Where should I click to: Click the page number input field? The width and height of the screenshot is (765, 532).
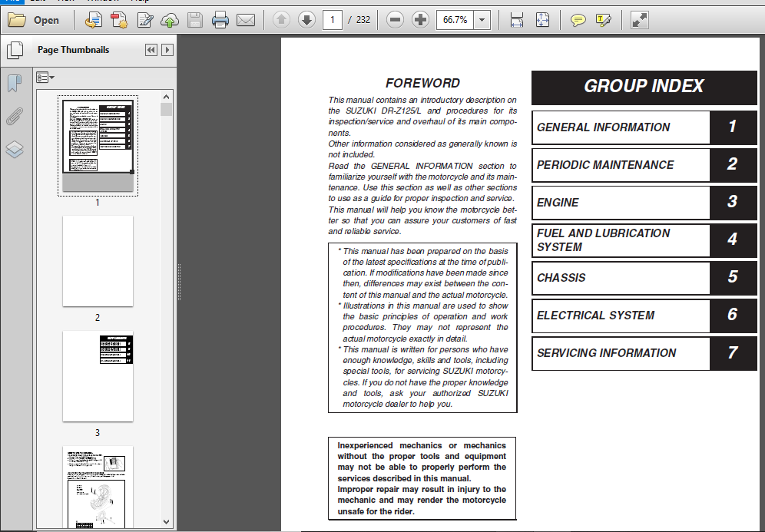333,20
